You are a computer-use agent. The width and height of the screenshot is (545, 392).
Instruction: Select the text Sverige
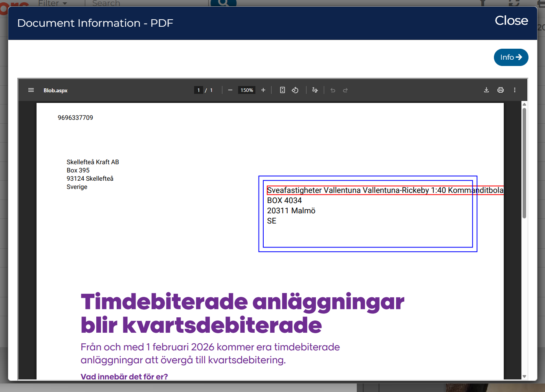coord(77,187)
